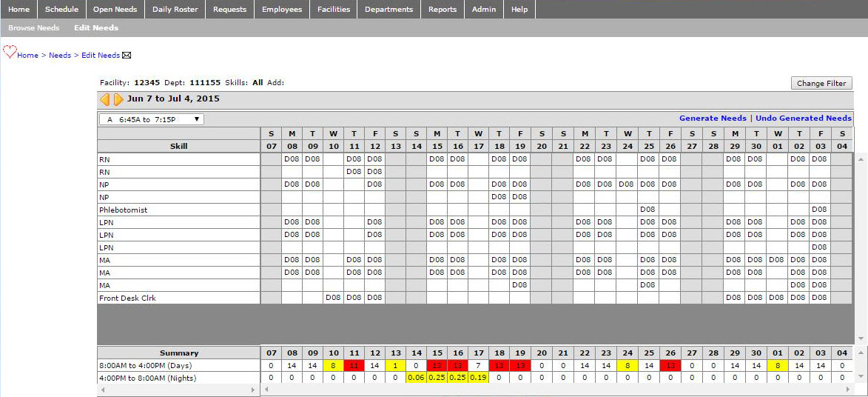Screen dimensions: 868x397
Task: Open the Admin menu
Action: (x=484, y=10)
